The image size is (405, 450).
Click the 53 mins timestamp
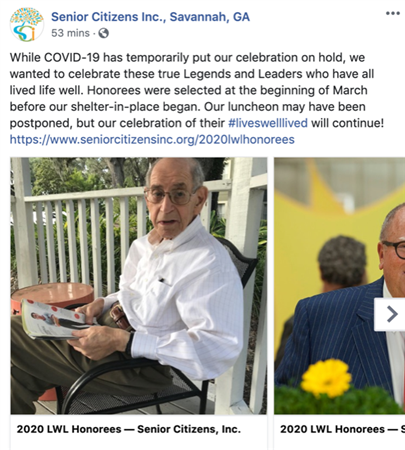(x=70, y=33)
